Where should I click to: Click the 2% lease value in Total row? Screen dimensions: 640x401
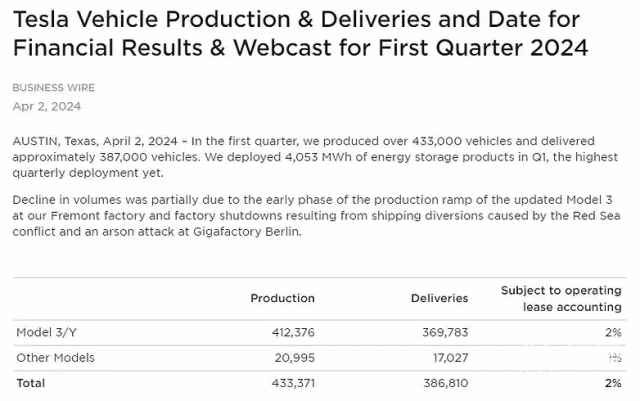(613, 382)
